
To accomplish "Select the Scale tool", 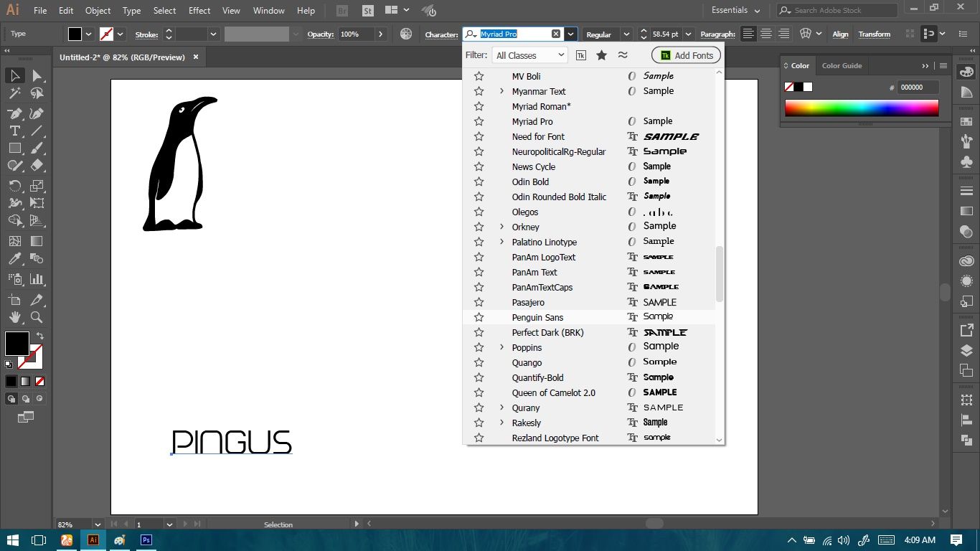I will 37,186.
